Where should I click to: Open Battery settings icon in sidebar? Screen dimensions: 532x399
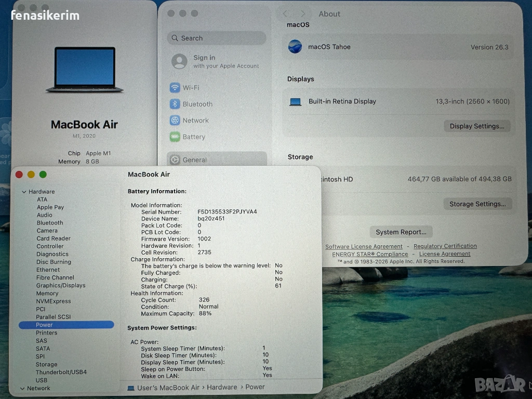point(175,137)
